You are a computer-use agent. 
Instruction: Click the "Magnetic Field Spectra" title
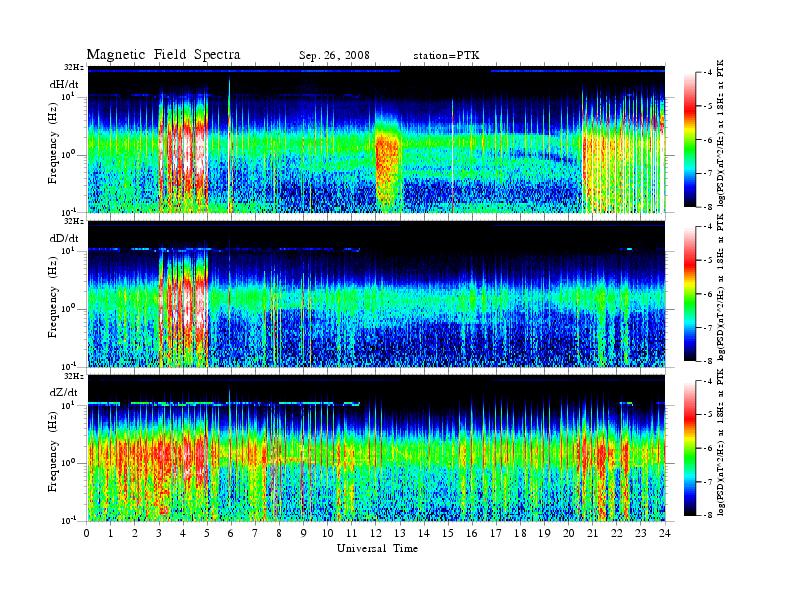coord(163,55)
